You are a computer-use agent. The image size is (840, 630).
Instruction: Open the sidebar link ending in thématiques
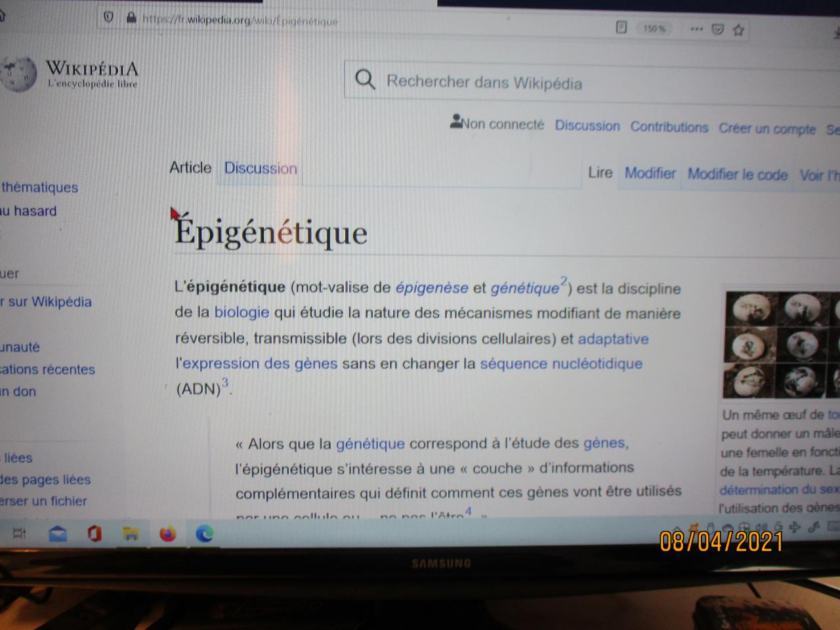pyautogui.click(x=39, y=188)
